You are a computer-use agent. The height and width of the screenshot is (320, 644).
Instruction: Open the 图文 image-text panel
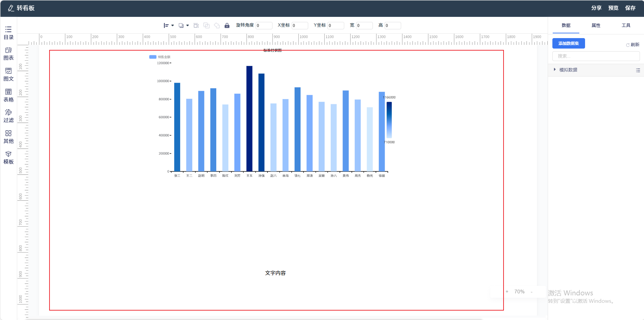tap(8, 75)
